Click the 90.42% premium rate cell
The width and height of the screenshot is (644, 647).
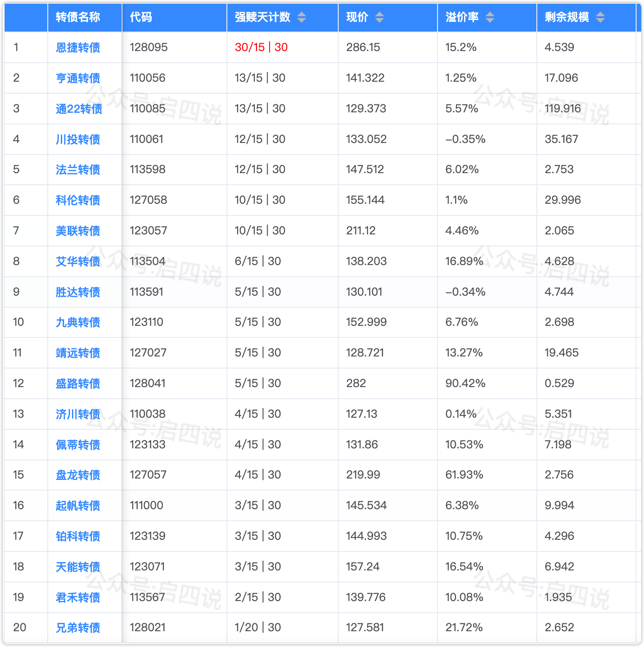coord(465,383)
